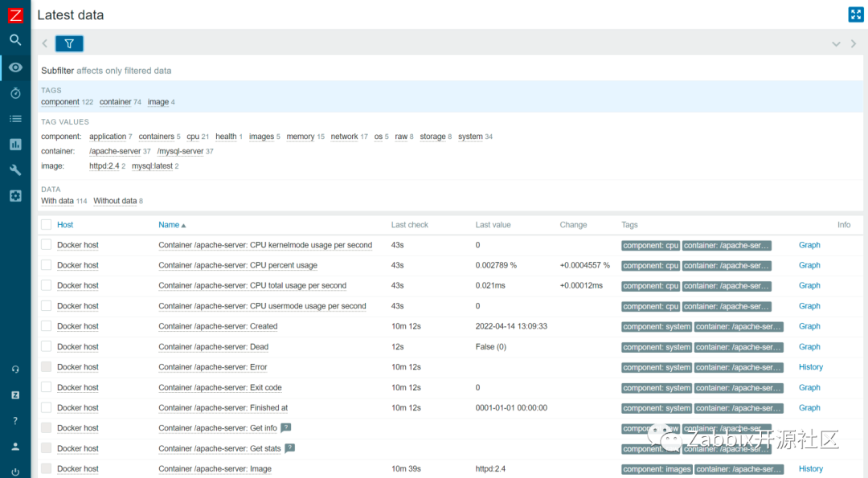Screen dimensions: 868x478
Task: Select the application component tag value
Action: click(x=108, y=136)
